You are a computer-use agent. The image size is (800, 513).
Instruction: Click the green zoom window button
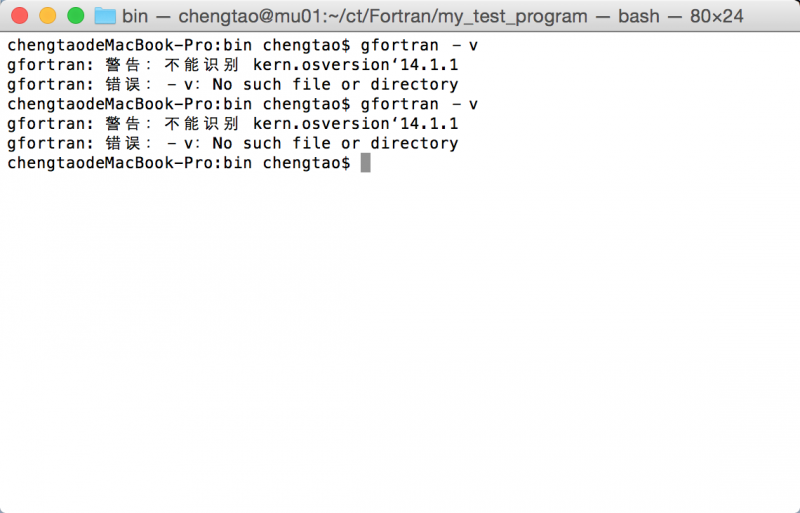[x=76, y=16]
